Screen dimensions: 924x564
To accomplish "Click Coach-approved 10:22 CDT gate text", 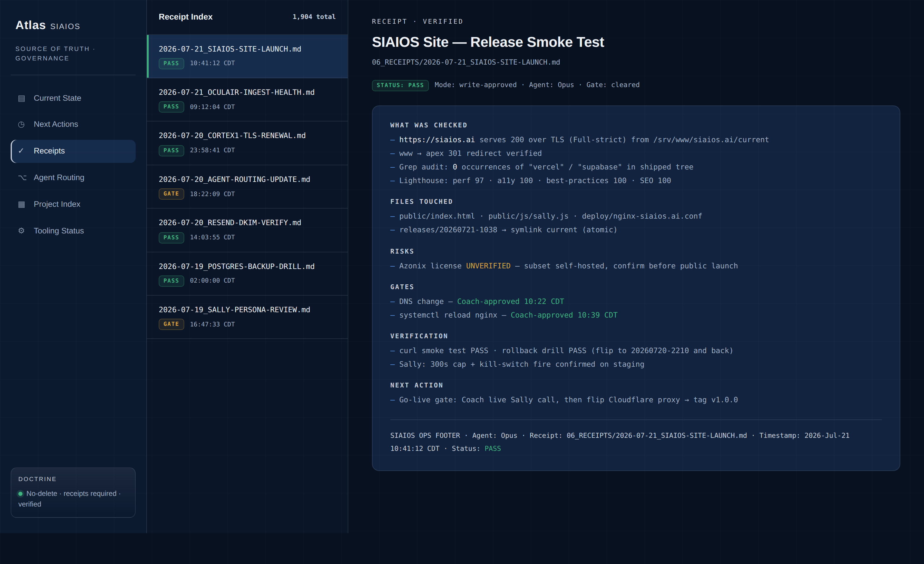I will 510,302.
